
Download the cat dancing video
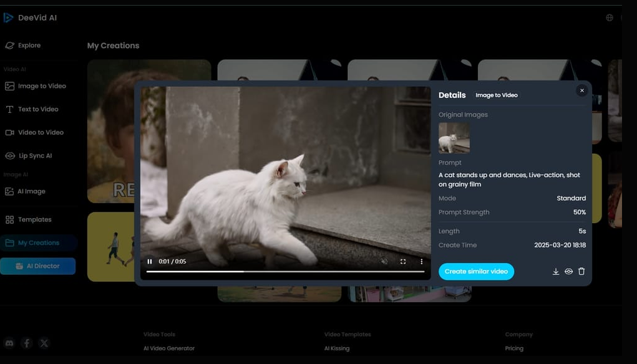pos(556,271)
